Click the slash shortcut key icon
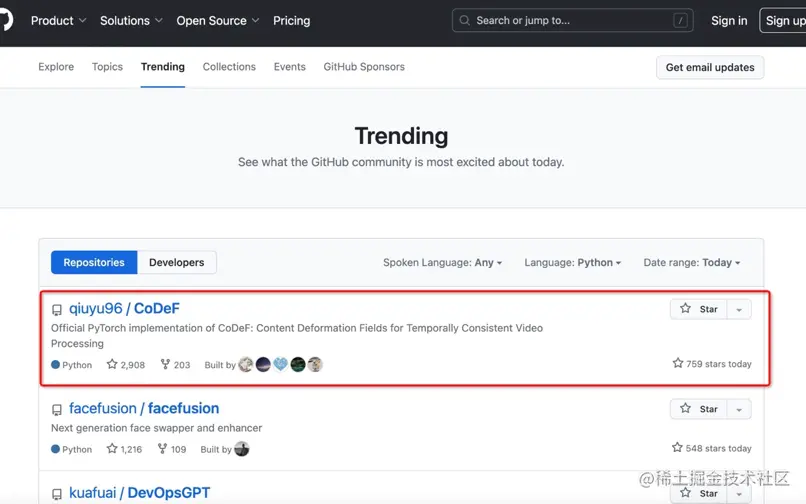806x504 pixels. [680, 21]
